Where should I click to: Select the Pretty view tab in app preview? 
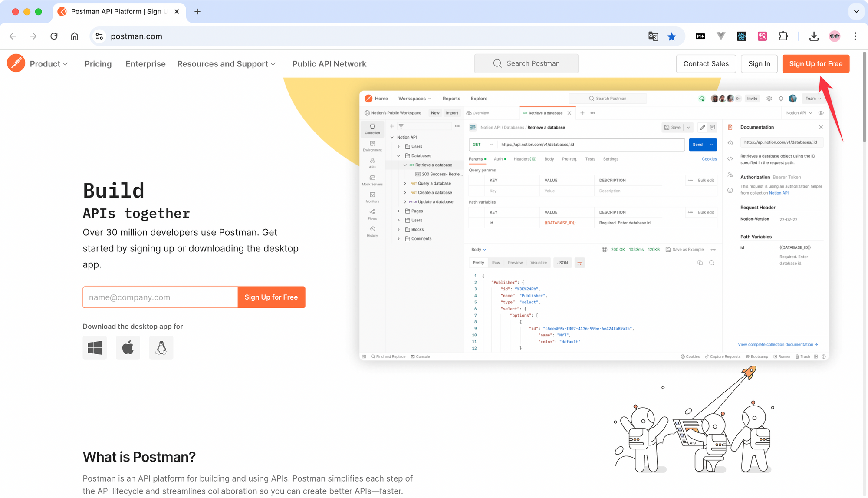pos(478,263)
